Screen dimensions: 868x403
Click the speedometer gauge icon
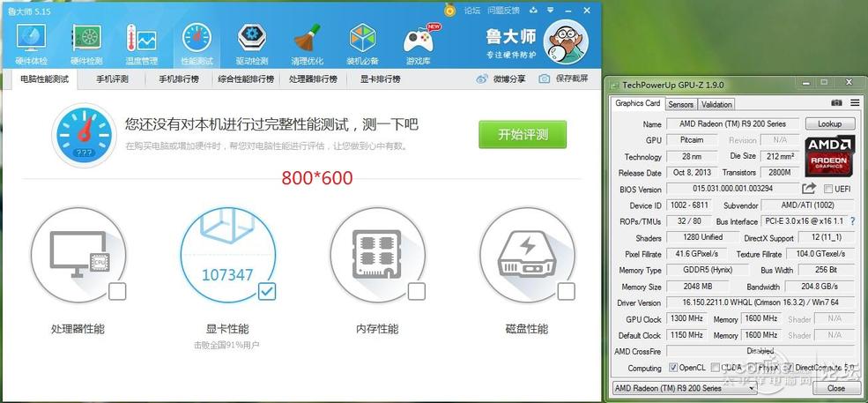click(84, 135)
